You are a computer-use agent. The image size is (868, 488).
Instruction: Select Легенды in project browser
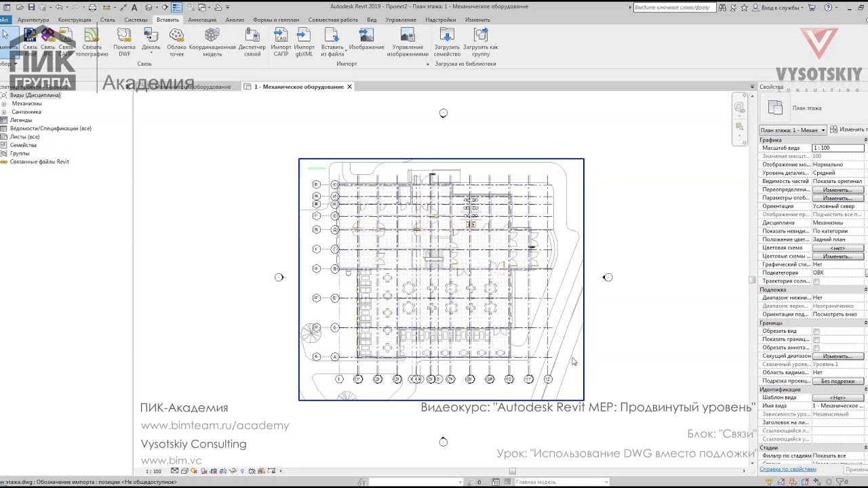pos(20,120)
